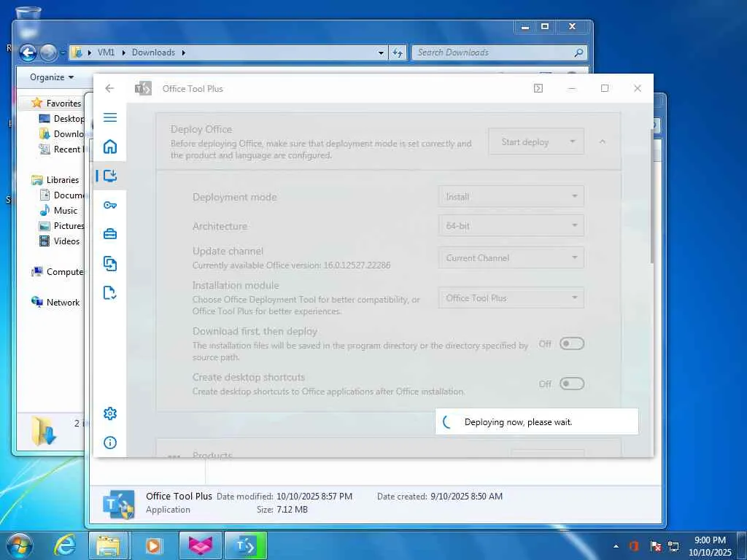Screen dimensions: 747x560
Task: Open the pink fox app taskbar icon
Action: pos(201,545)
